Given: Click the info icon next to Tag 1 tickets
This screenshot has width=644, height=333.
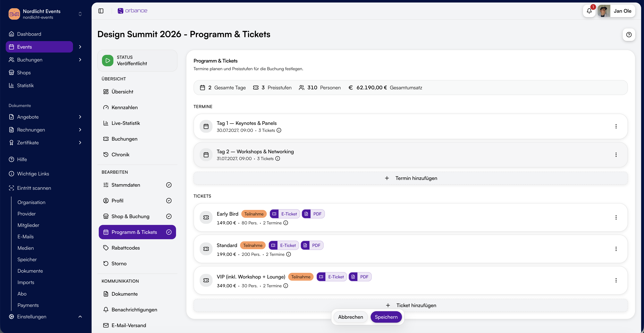Looking at the screenshot, I should click(279, 130).
